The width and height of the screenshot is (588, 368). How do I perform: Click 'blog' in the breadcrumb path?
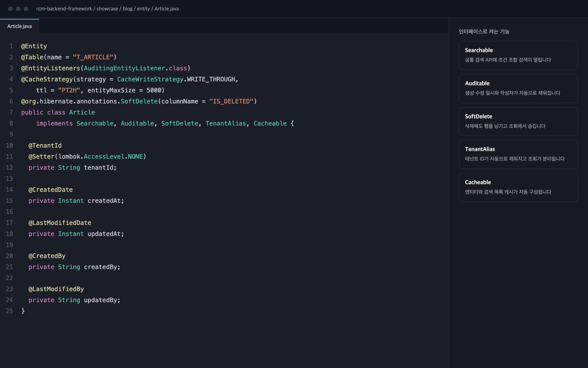coord(128,9)
